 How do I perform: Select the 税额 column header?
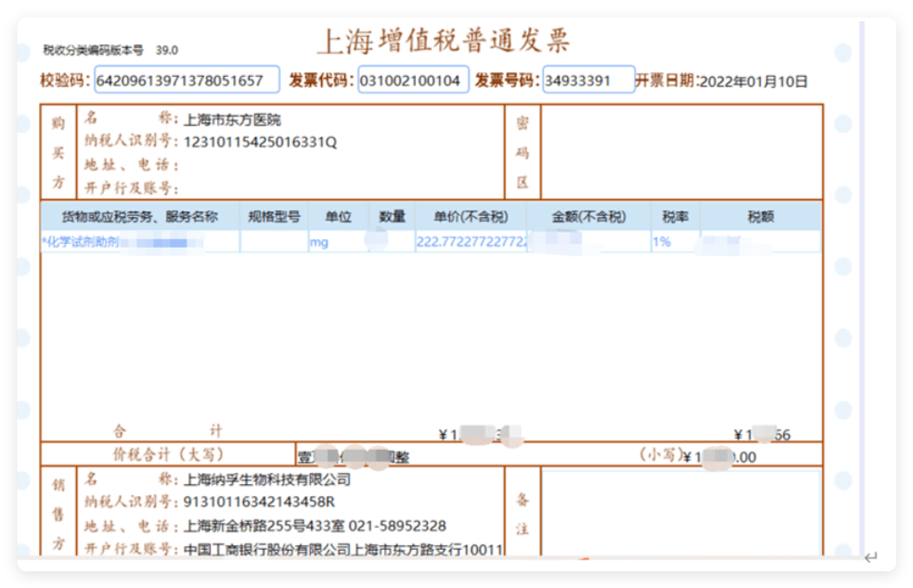[x=761, y=217]
